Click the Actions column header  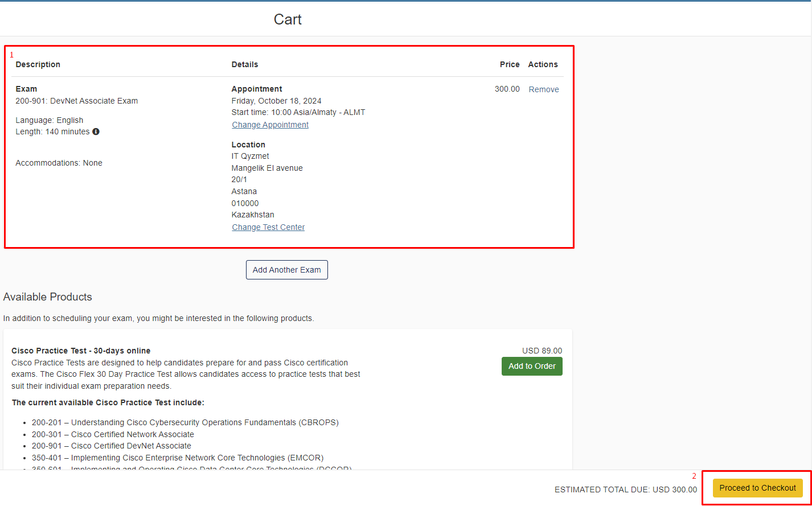pos(543,64)
